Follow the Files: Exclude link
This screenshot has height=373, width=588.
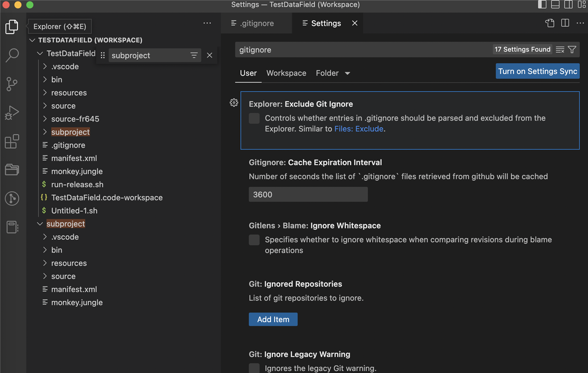(x=358, y=129)
